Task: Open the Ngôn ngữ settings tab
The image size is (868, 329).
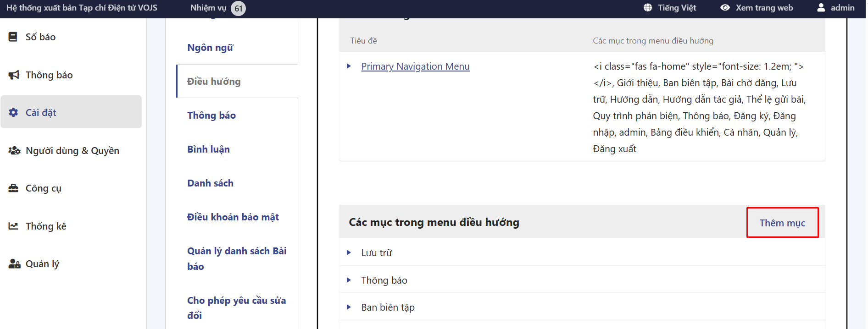Action: [x=210, y=48]
